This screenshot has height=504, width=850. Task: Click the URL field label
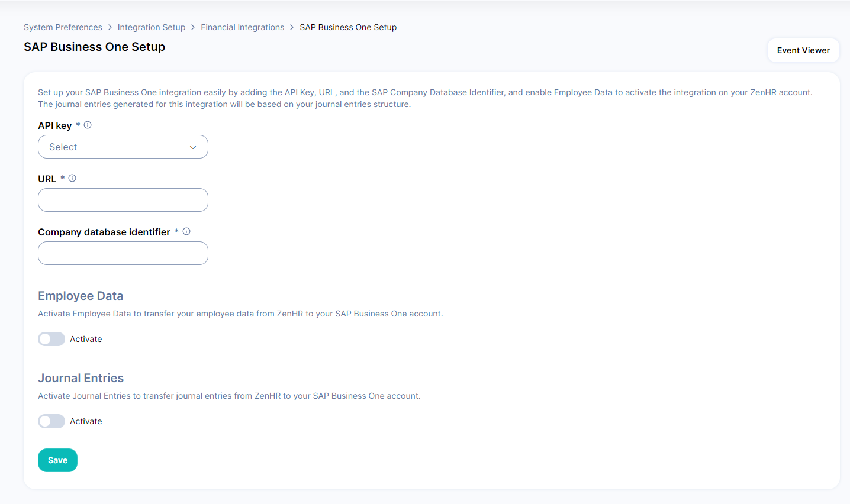point(47,179)
